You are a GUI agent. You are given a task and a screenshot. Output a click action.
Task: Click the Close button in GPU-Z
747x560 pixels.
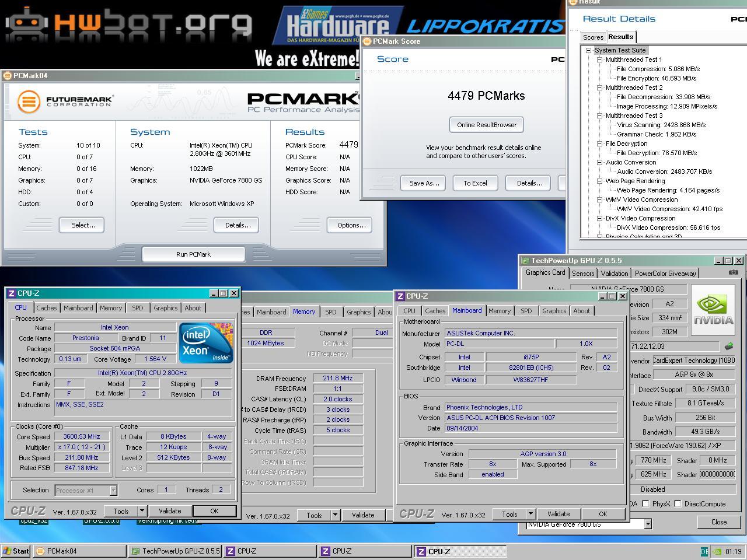point(719,522)
